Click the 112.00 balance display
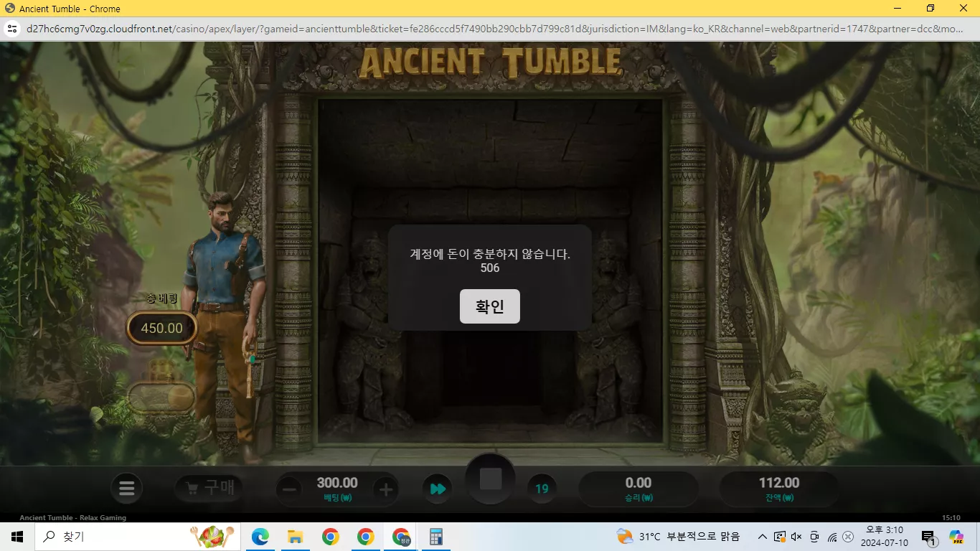Viewport: 980px width, 551px height. (x=779, y=483)
